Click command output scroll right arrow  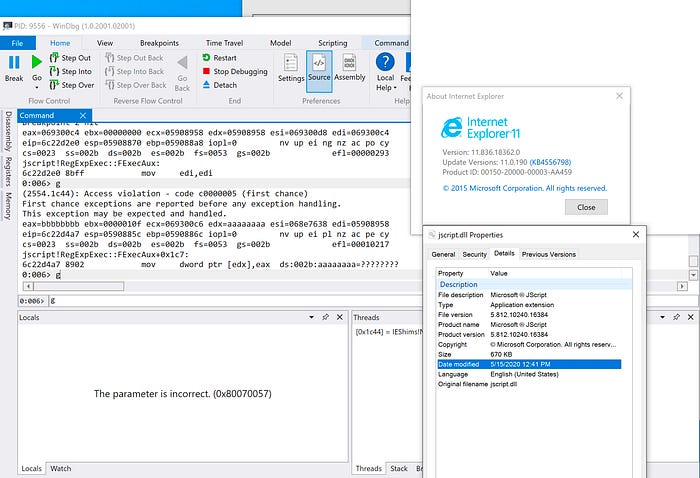tap(682, 286)
